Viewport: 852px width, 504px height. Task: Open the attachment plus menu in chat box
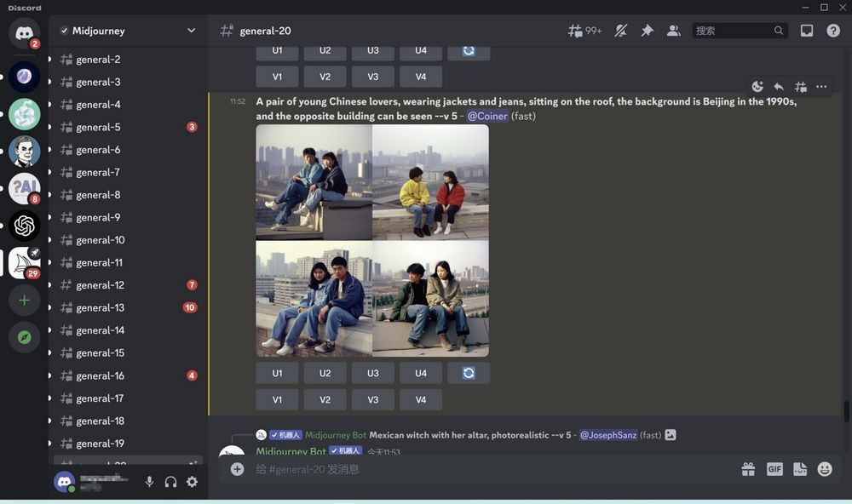coord(237,469)
